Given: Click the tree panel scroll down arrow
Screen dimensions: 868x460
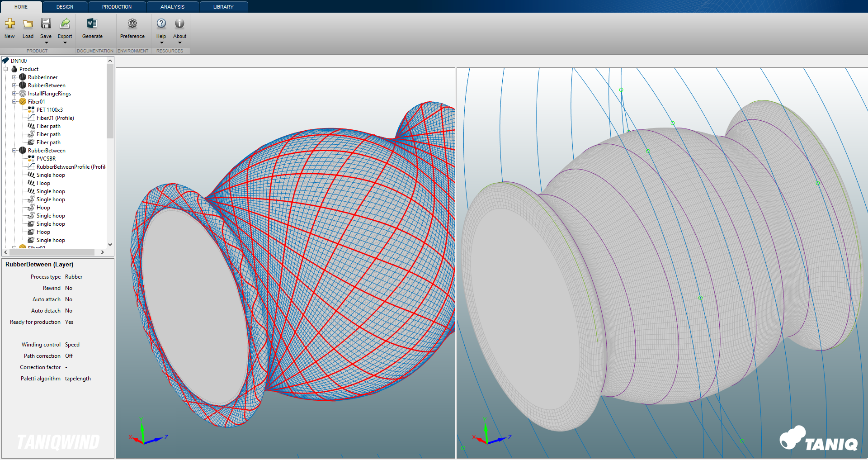Looking at the screenshot, I should click(x=110, y=245).
